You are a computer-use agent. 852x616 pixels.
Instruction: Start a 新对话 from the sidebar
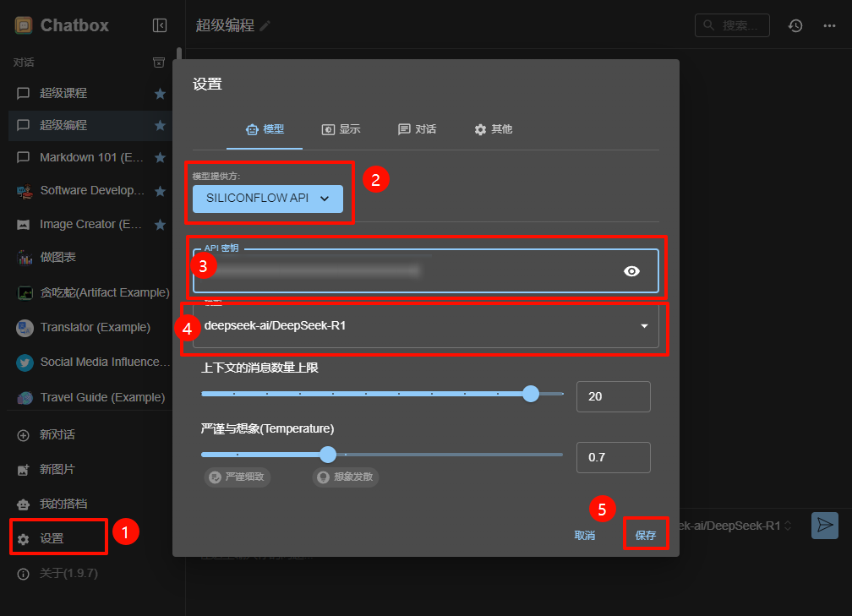[x=57, y=435]
